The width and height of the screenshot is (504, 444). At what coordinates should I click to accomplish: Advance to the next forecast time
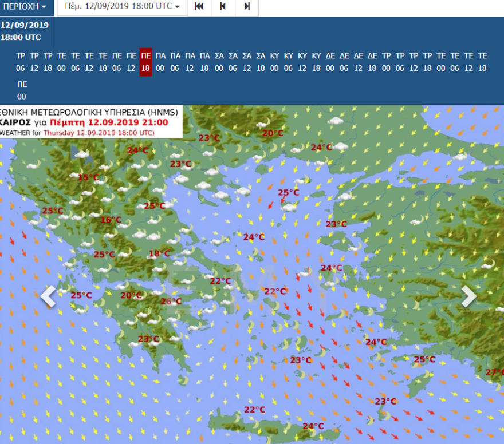tap(247, 7)
